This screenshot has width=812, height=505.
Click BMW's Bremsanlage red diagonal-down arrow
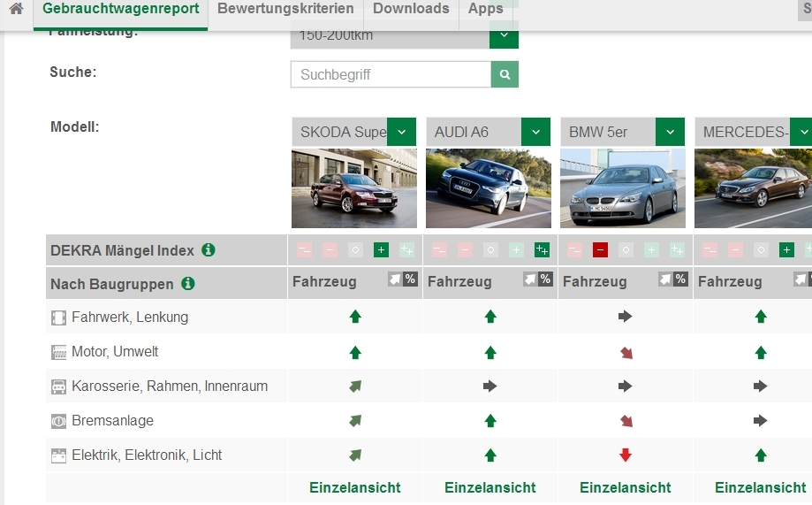tap(626, 420)
